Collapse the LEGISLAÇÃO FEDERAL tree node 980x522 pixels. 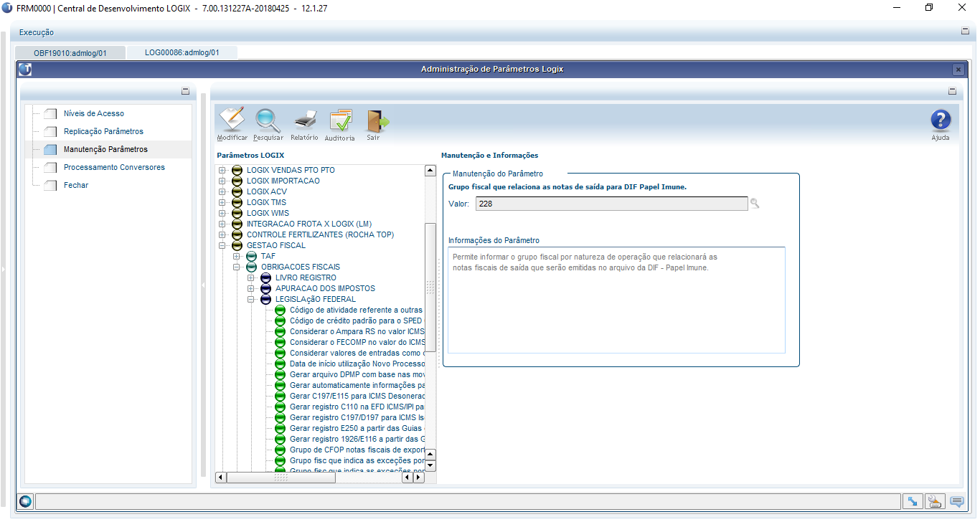point(251,299)
